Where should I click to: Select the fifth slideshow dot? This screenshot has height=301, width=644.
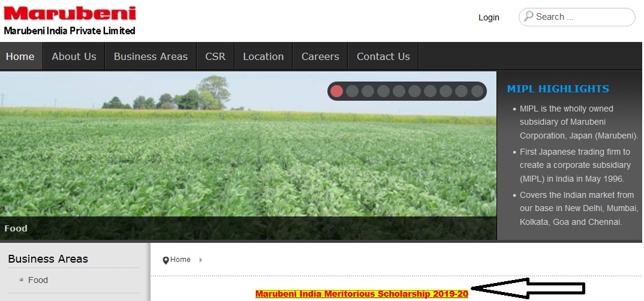(399, 91)
